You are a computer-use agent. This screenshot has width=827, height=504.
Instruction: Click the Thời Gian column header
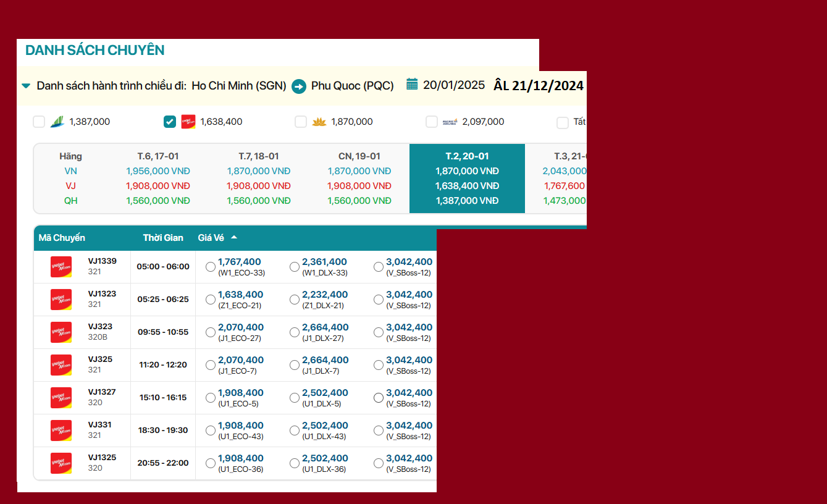point(163,238)
